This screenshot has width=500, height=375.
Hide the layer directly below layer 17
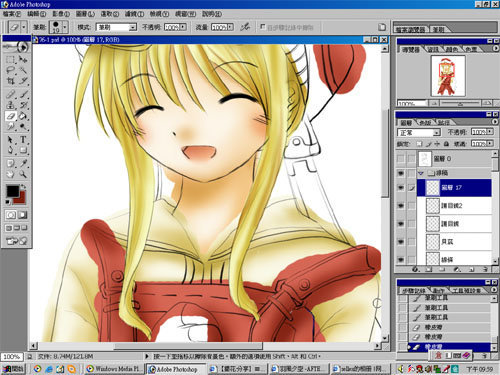tap(401, 206)
